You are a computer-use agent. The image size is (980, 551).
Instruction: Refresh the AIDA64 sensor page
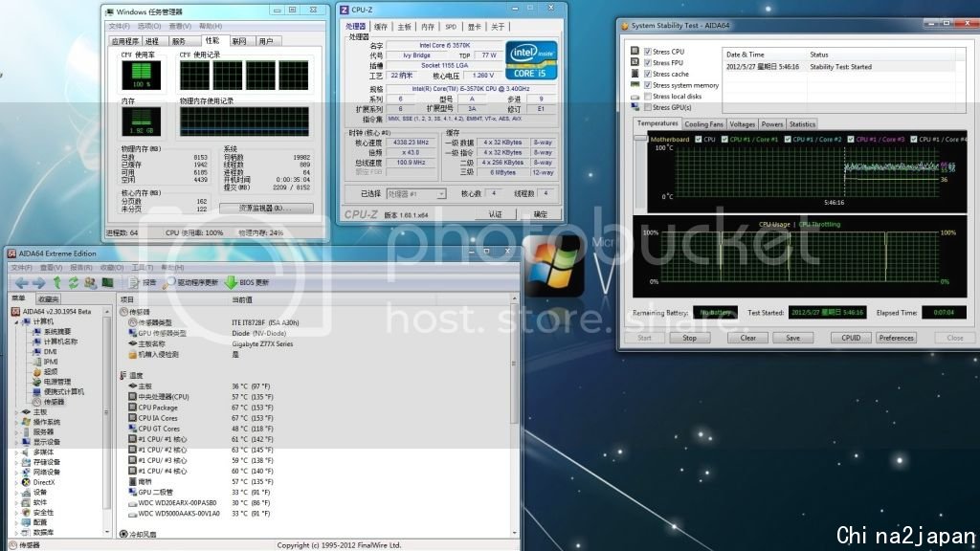[73, 283]
